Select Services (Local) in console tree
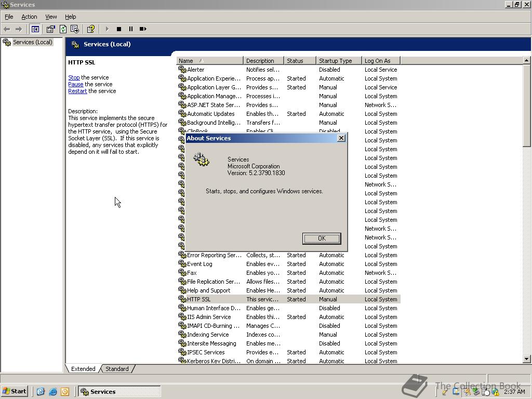 coord(33,42)
